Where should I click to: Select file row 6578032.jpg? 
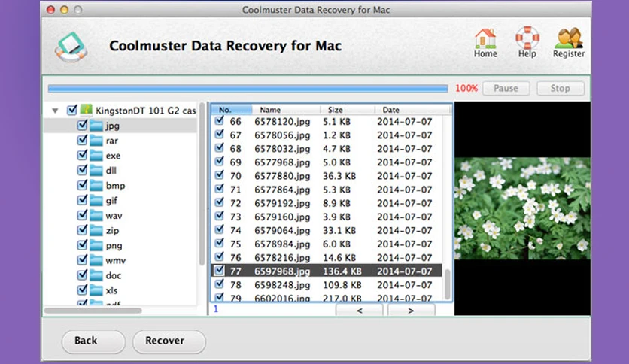(x=327, y=149)
